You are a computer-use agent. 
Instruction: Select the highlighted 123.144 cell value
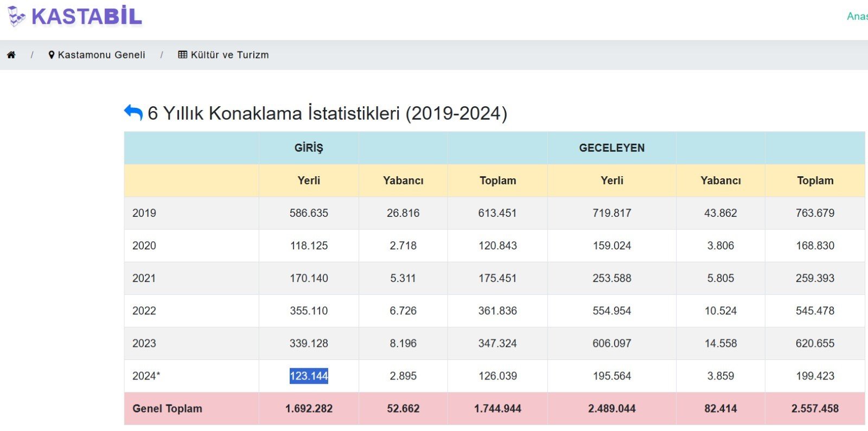pyautogui.click(x=309, y=376)
